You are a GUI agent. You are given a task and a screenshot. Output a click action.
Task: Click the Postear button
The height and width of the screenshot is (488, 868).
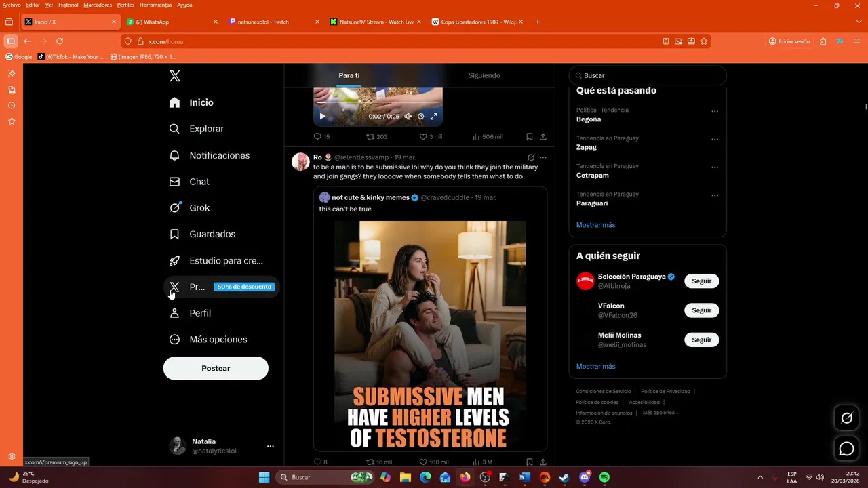(216, 368)
